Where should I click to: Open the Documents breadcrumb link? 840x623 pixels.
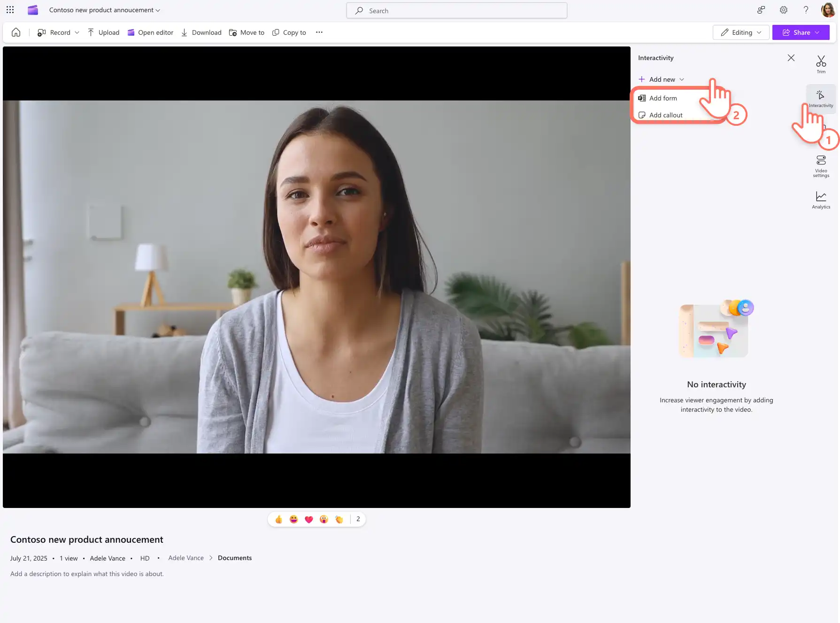point(235,558)
